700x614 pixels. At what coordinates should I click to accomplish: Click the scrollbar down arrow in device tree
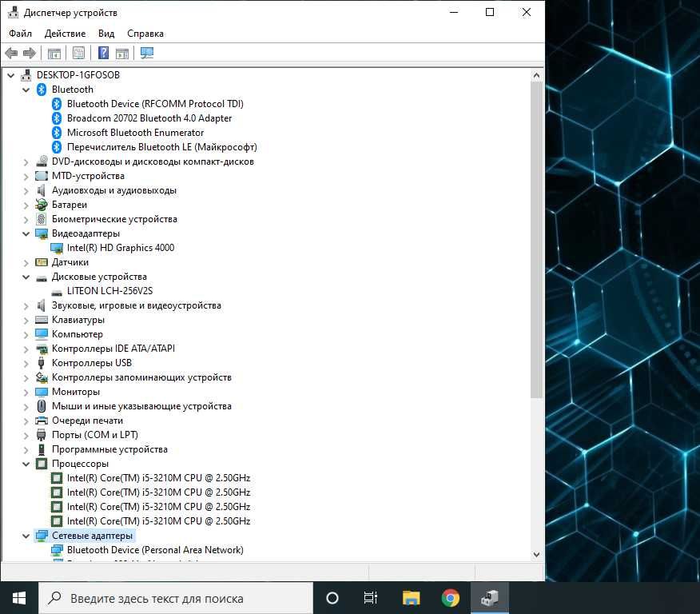pos(536,555)
